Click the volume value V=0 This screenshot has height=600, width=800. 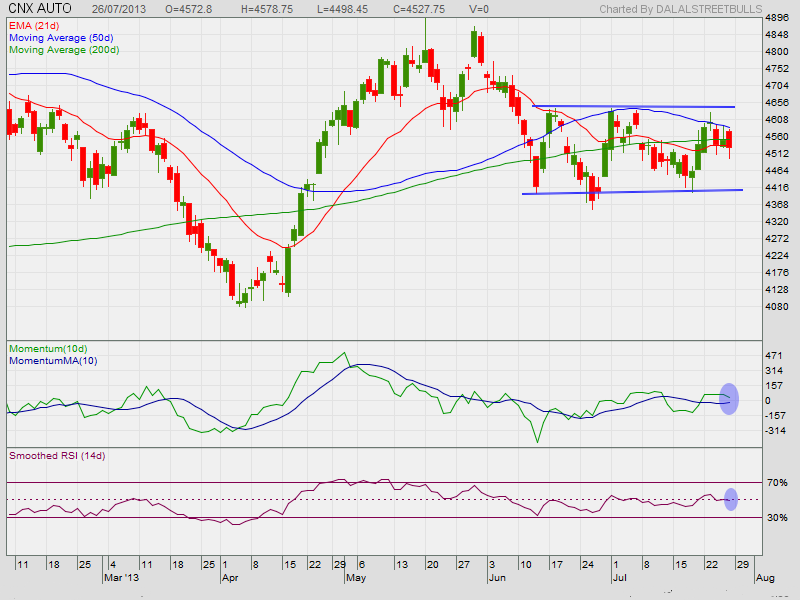pos(479,9)
